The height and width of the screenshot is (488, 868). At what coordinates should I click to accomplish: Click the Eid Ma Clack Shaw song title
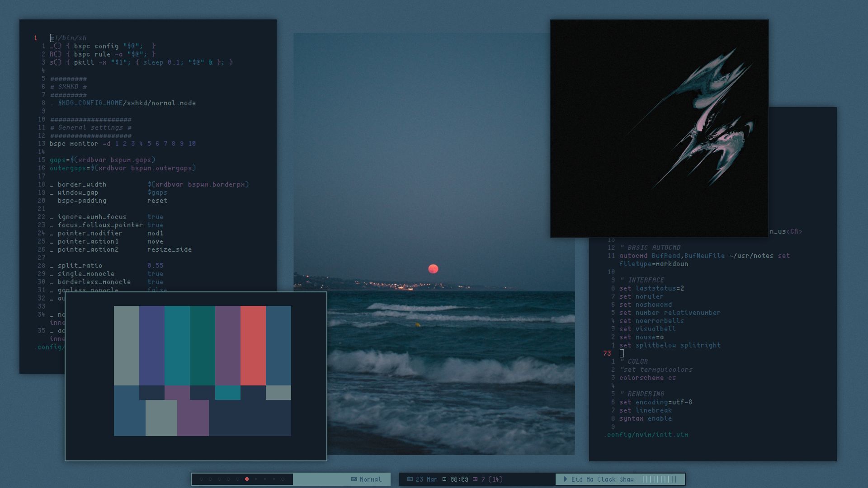point(604,479)
